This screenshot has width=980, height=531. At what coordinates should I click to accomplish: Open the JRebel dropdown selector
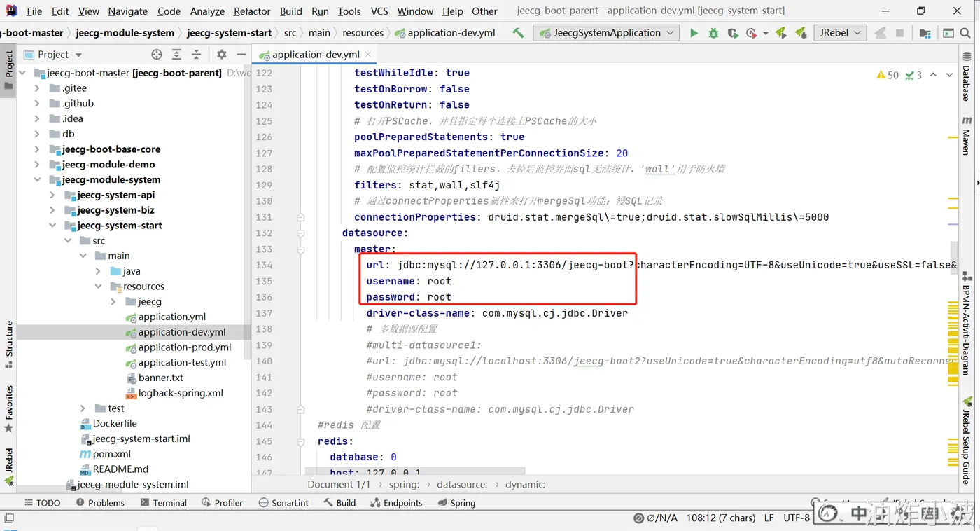pyautogui.click(x=840, y=33)
